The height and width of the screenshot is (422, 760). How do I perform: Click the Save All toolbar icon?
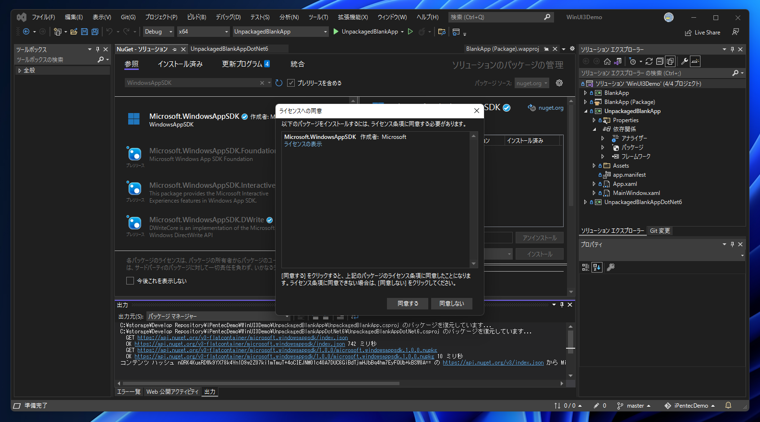click(x=95, y=31)
